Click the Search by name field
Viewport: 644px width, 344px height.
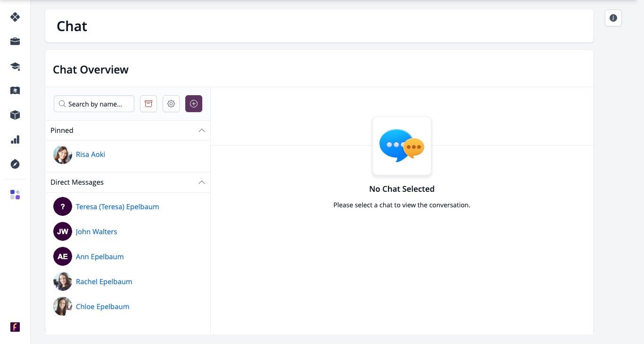click(x=94, y=104)
